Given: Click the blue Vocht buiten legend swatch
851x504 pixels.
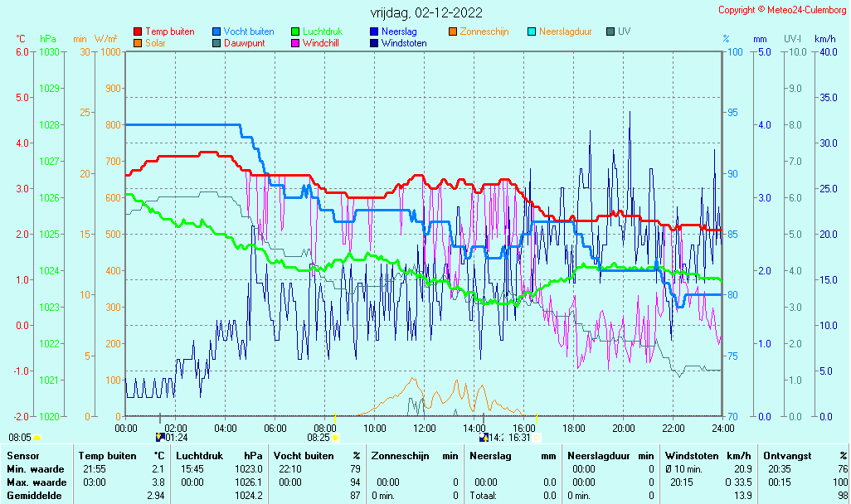Looking at the screenshot, I should (x=216, y=32).
